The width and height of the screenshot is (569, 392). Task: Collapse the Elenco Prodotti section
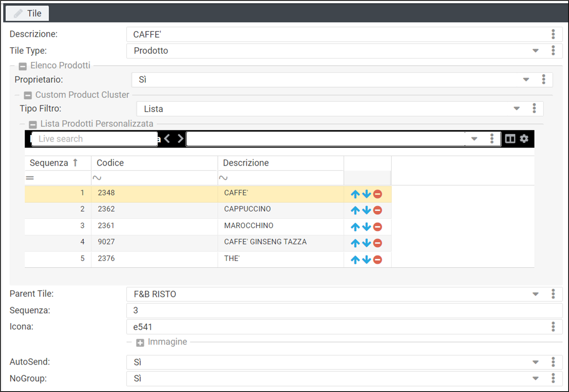point(23,66)
